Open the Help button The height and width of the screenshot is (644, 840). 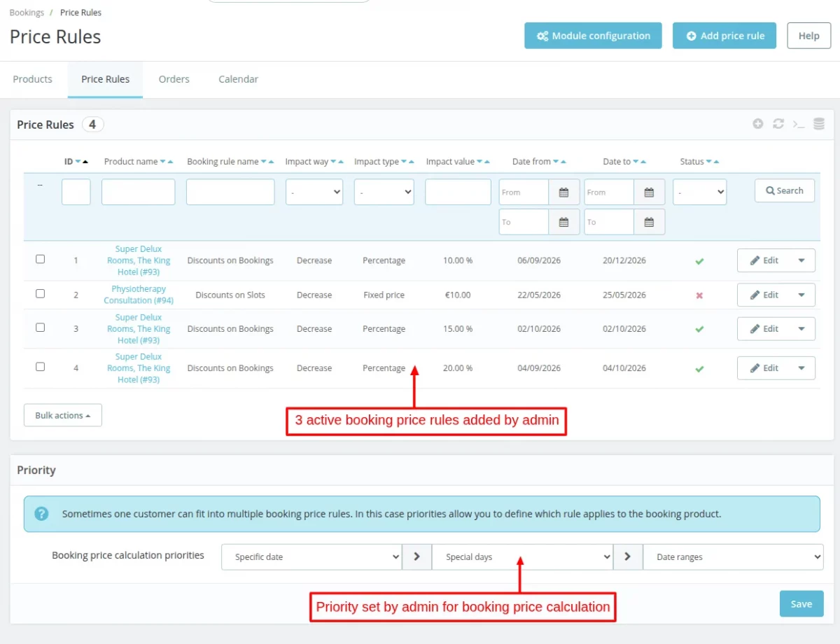point(809,36)
